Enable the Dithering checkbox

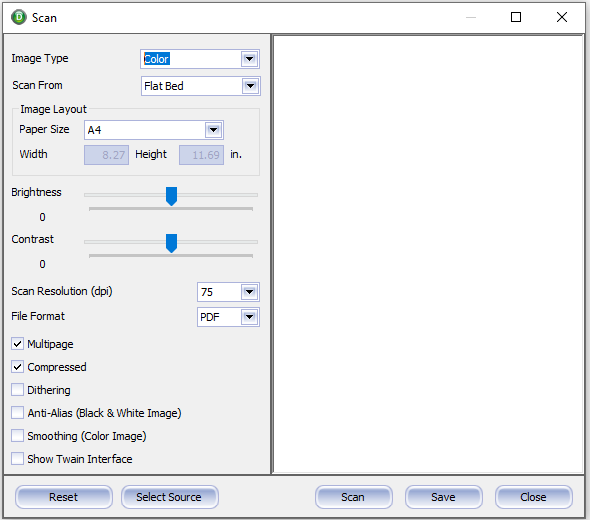tap(17, 390)
